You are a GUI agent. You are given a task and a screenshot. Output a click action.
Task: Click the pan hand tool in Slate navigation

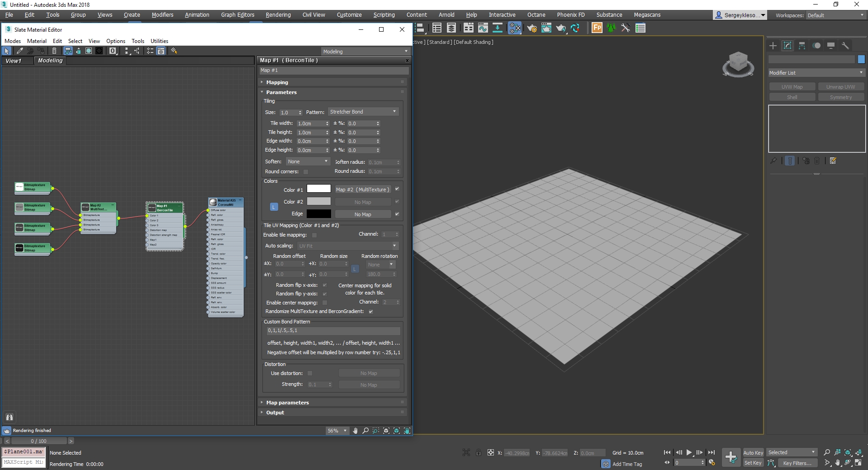pos(355,431)
